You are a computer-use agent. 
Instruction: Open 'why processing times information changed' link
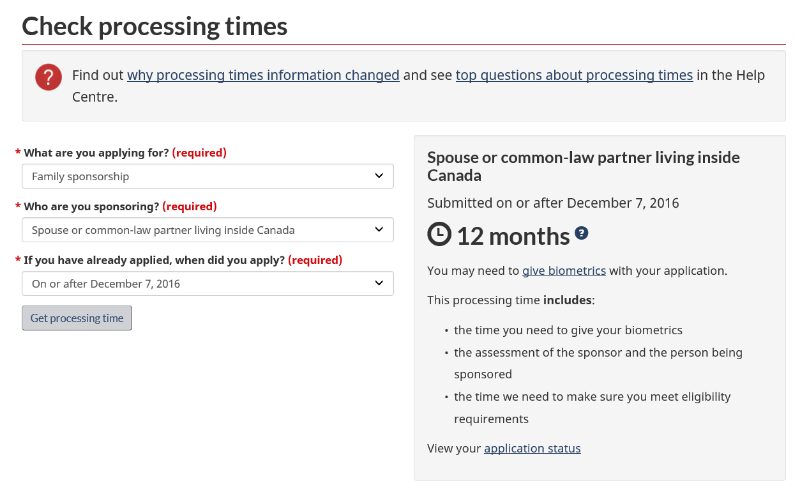[x=263, y=75]
